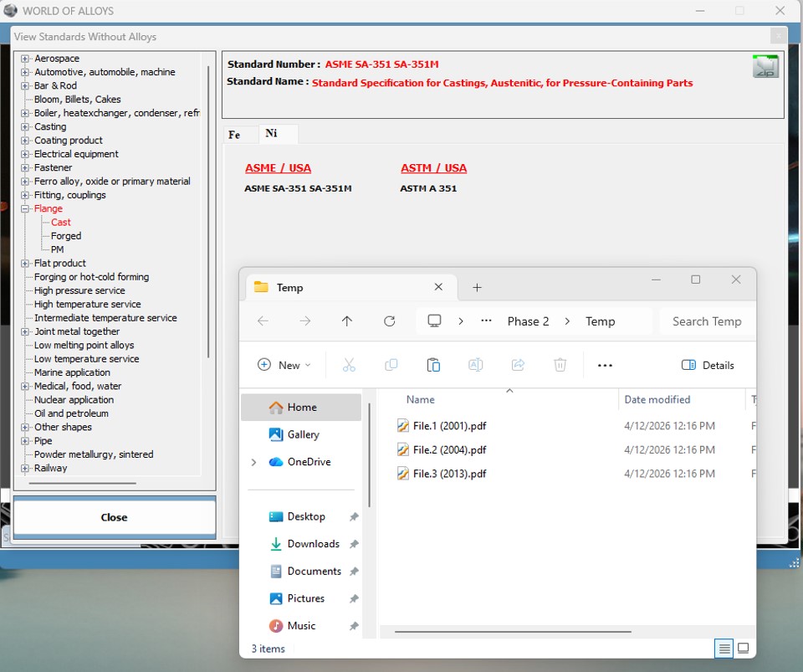Go back with the Explorer back arrow
The width and height of the screenshot is (803, 672).
[x=263, y=321]
